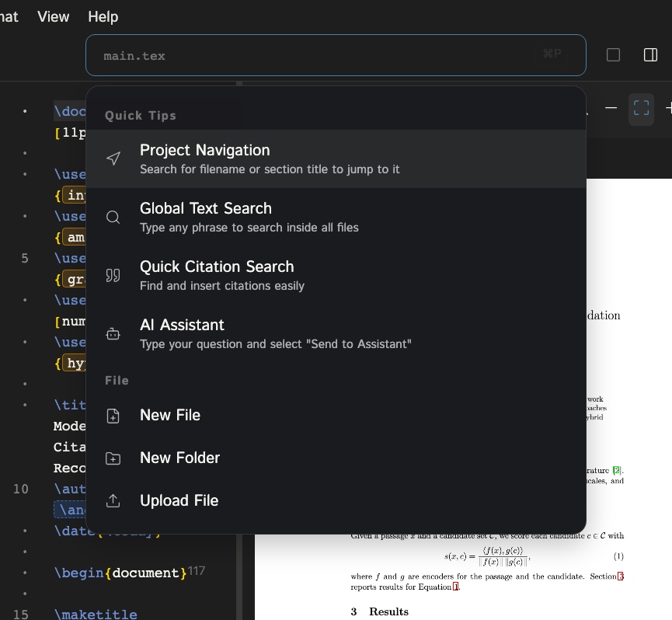The image size is (672, 620).
Task: Choose Global Text Search option
Action: [x=336, y=217]
